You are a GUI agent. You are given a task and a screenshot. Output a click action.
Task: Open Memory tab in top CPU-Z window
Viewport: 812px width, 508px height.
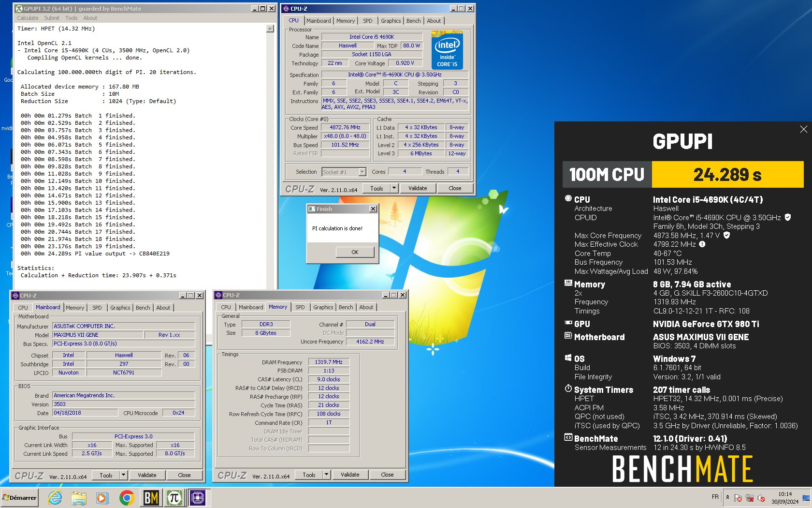click(x=346, y=21)
